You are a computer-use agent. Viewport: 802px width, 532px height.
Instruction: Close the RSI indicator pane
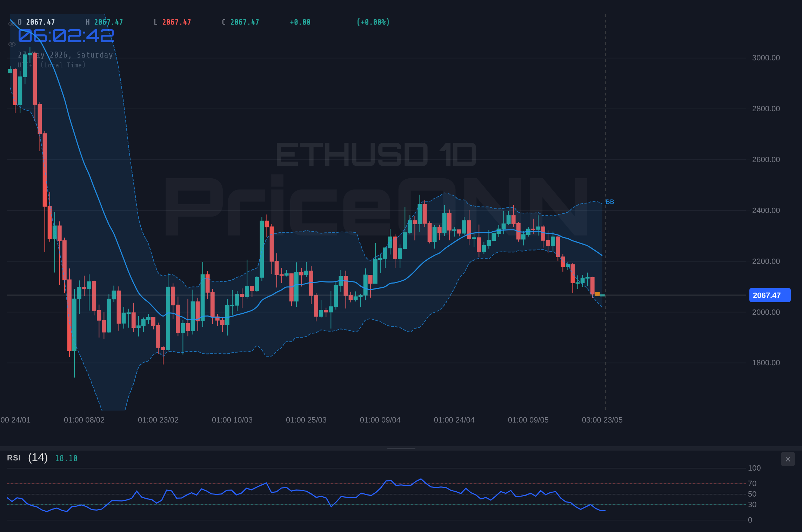click(788, 459)
